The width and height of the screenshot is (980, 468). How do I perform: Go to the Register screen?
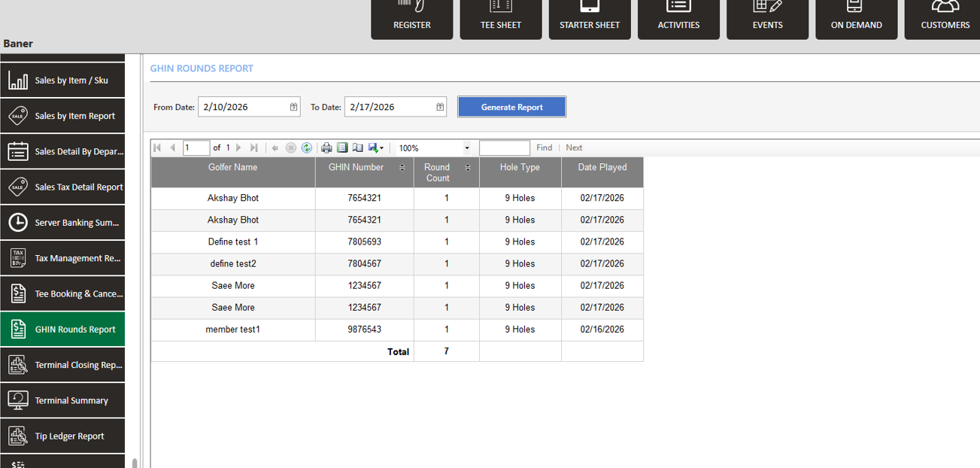(412, 19)
